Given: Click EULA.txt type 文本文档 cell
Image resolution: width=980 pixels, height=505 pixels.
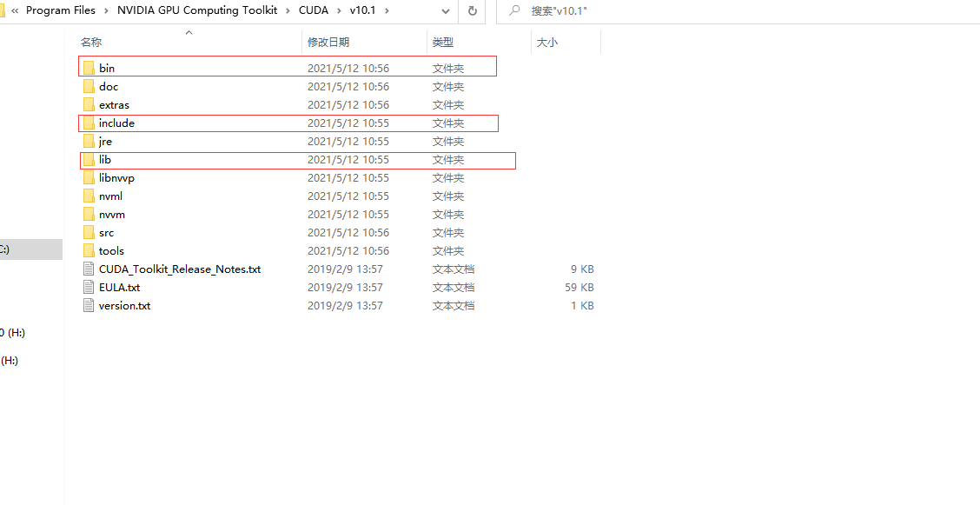Looking at the screenshot, I should (x=454, y=288).
